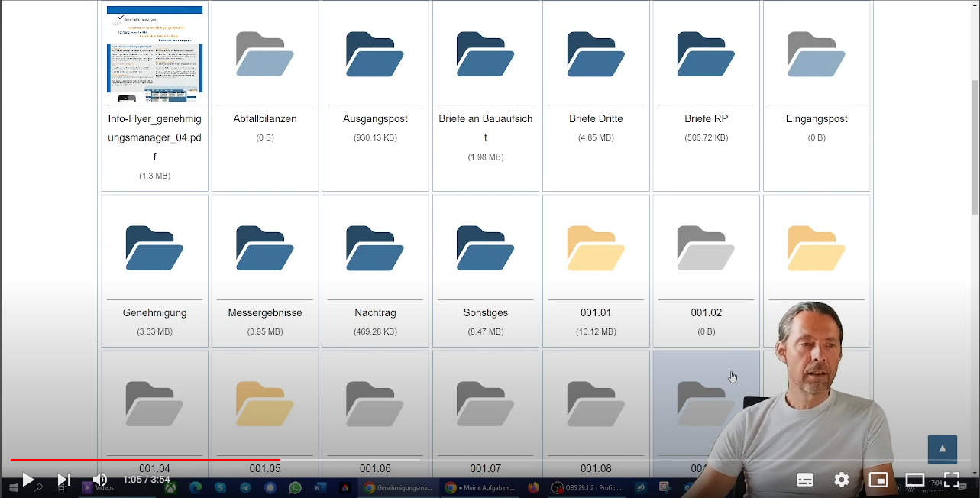This screenshot has height=498, width=980.
Task: Open Briefe an Bauaufsicht folder
Action: click(485, 54)
